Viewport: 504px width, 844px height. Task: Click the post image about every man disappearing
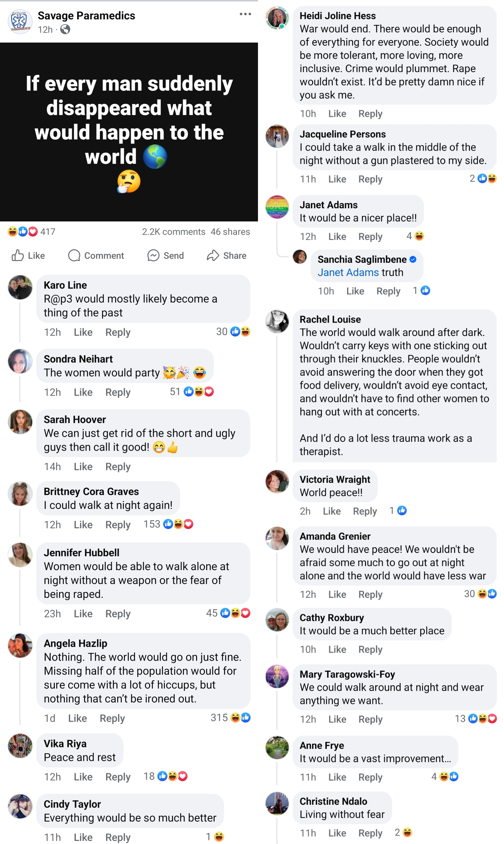129,132
